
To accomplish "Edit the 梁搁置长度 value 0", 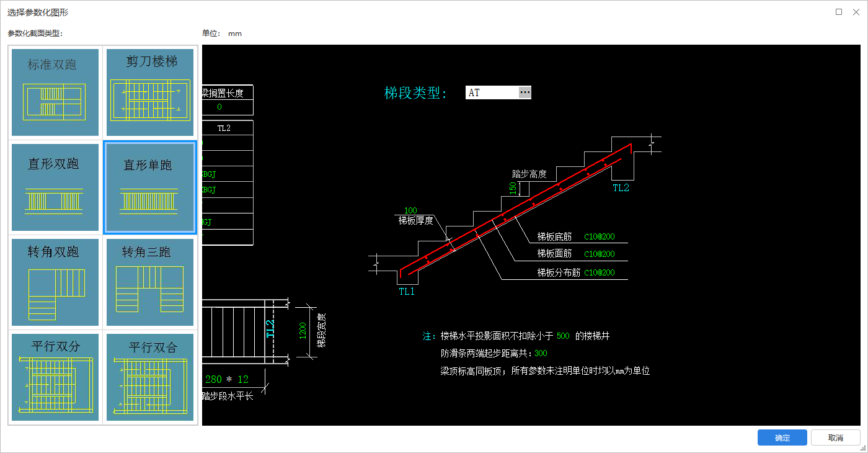I will point(219,107).
